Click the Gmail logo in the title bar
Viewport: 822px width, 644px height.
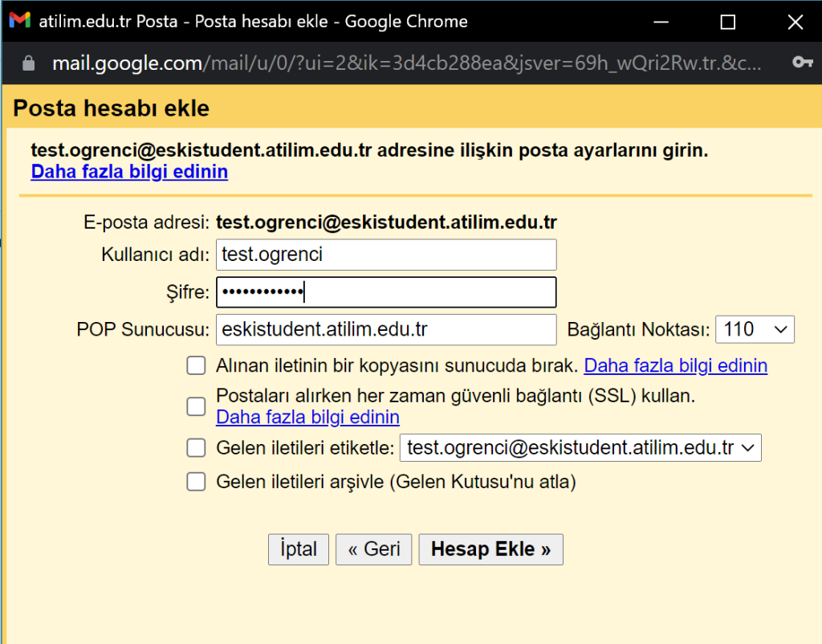[18, 21]
